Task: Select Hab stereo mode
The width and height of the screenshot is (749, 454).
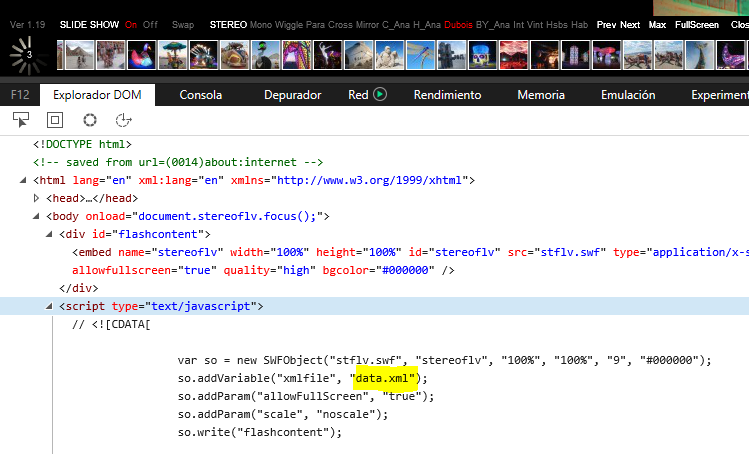Action: (579, 25)
